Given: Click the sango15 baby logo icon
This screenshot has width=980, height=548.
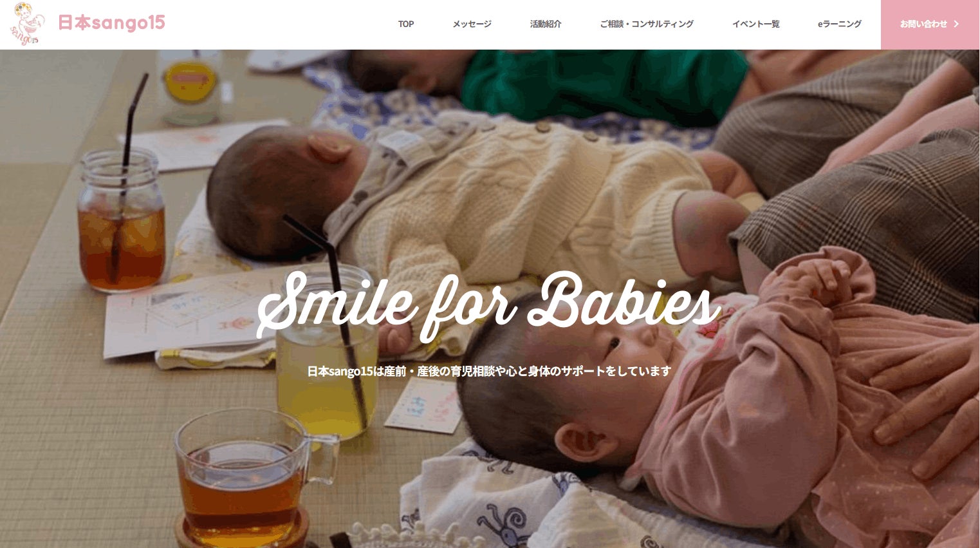Looking at the screenshot, I should point(27,24).
